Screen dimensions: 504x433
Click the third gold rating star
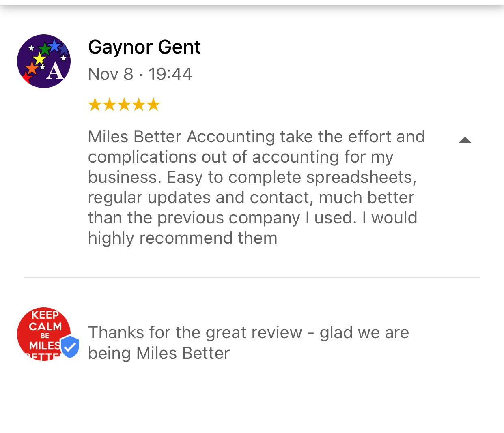[x=124, y=105]
